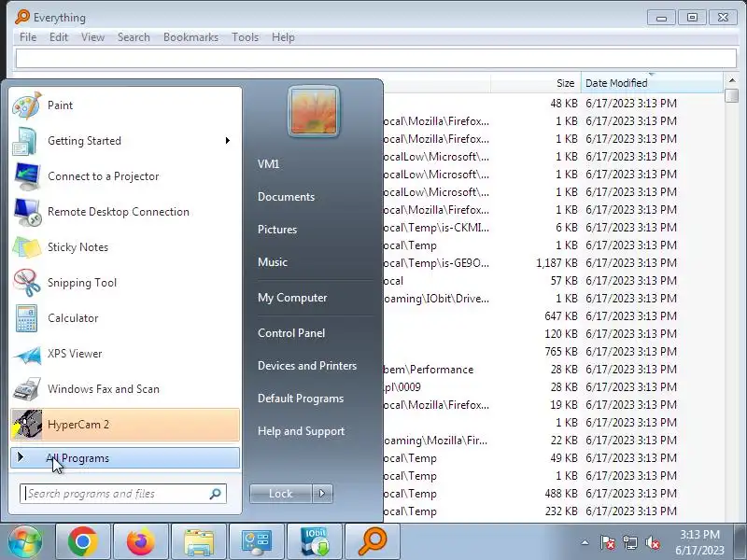Image resolution: width=747 pixels, height=560 pixels.
Task: Open Calculator
Action: [125, 318]
